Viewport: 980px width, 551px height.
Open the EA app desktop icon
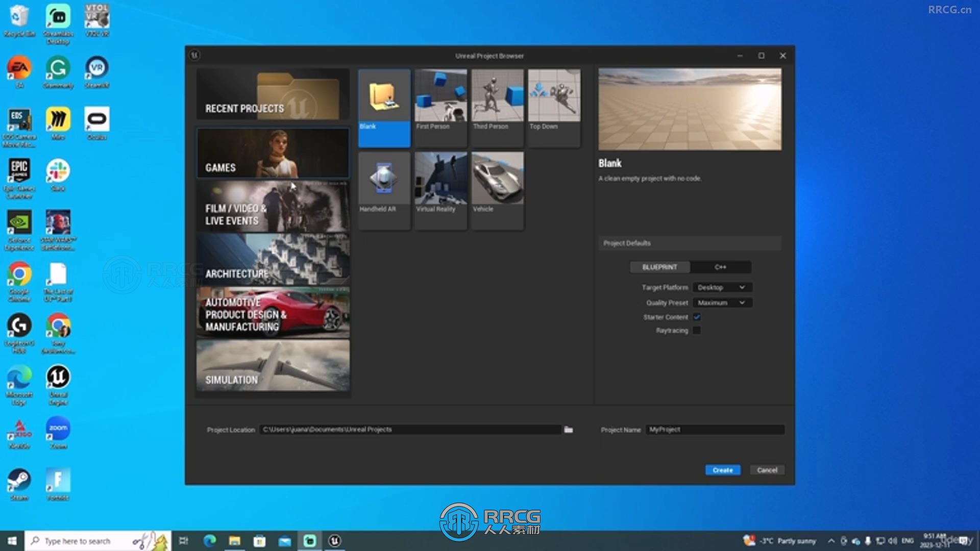click(19, 72)
